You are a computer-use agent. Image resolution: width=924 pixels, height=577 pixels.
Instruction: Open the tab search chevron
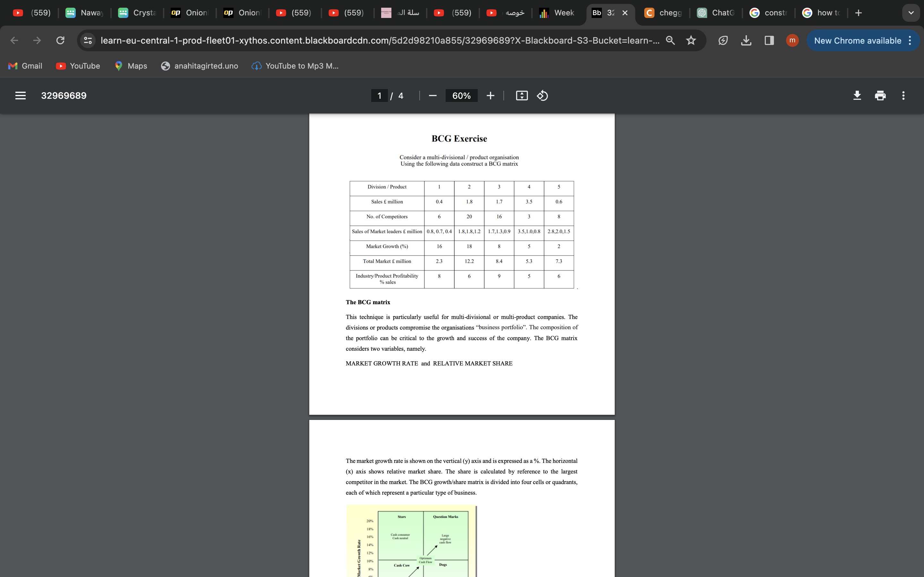click(911, 13)
